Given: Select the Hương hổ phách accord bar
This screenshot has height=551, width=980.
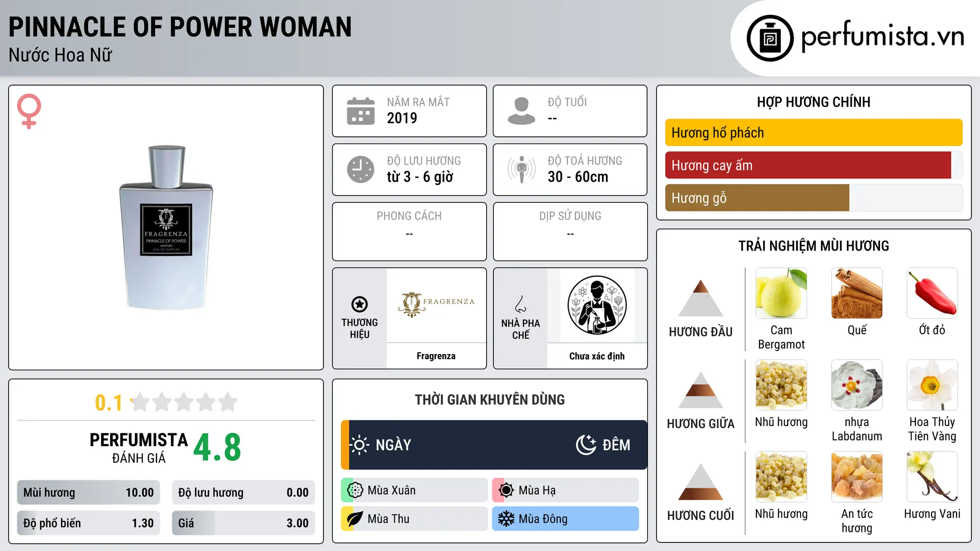Looking at the screenshot, I should pyautogui.click(x=814, y=132).
